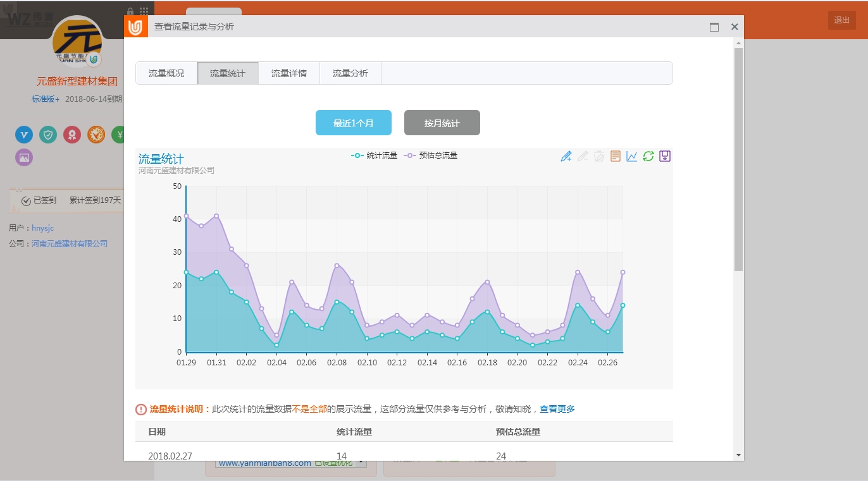868x481 pixels.
Task: Toggle 预估总流量 series in chart legend
Action: (x=431, y=155)
